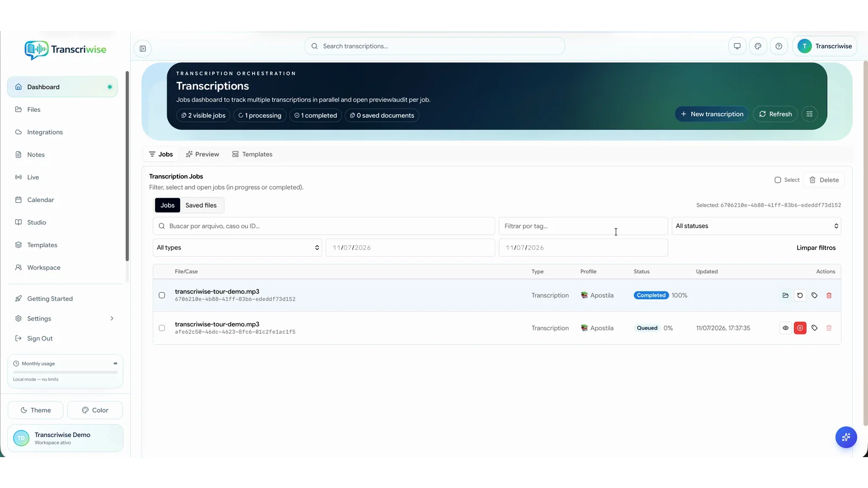Screen dimensions: 868x488
Task: Open Notes in sidebar
Action: click(x=62, y=155)
